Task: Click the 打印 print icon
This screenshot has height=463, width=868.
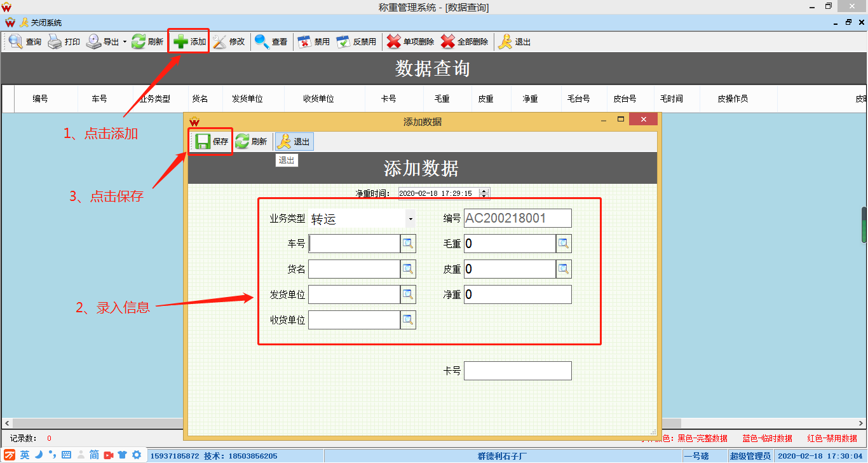Action: tap(55, 42)
